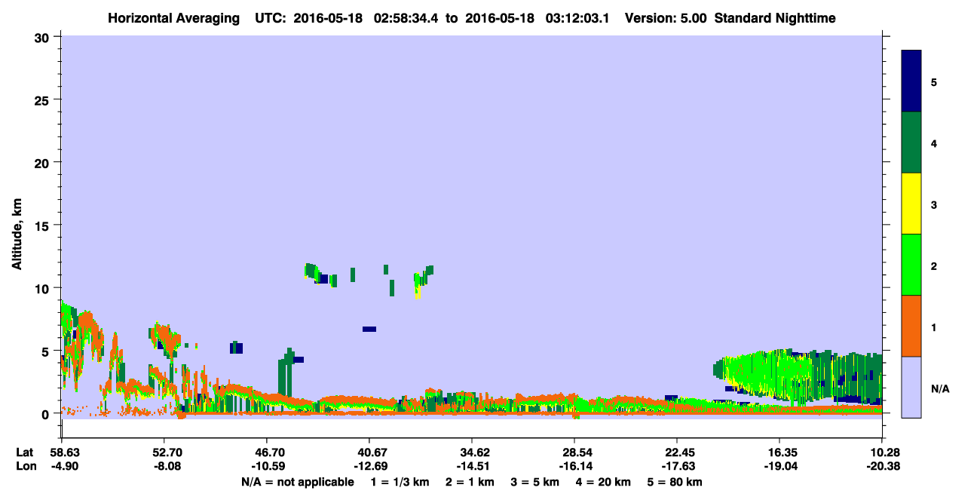Screen dimensions: 980x503
Task: Click the colorbar label N/A
Action: pyautogui.click(x=939, y=388)
